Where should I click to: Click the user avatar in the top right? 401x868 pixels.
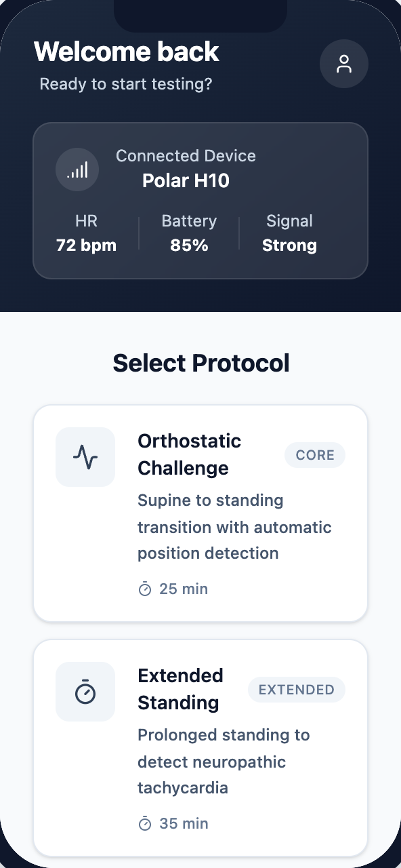coord(344,64)
